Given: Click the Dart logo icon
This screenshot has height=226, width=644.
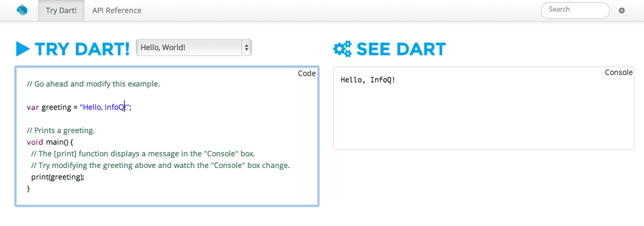Looking at the screenshot, I should tap(23, 10).
